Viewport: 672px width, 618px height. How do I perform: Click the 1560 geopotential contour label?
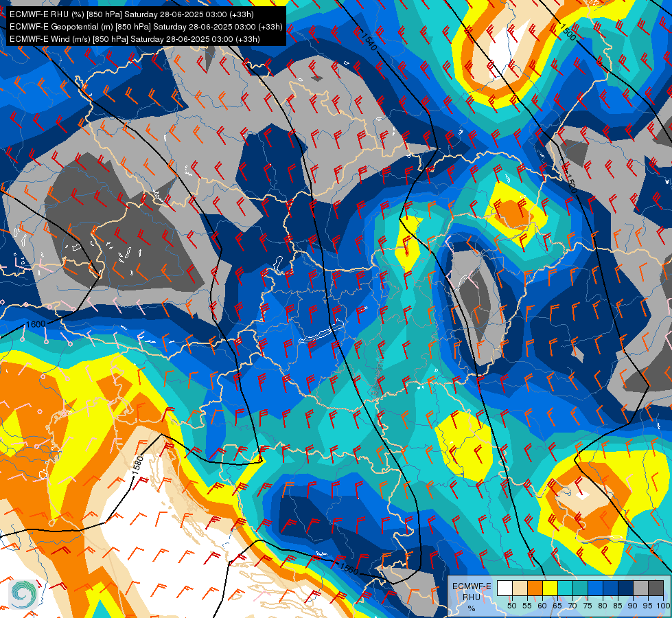pos(348,569)
